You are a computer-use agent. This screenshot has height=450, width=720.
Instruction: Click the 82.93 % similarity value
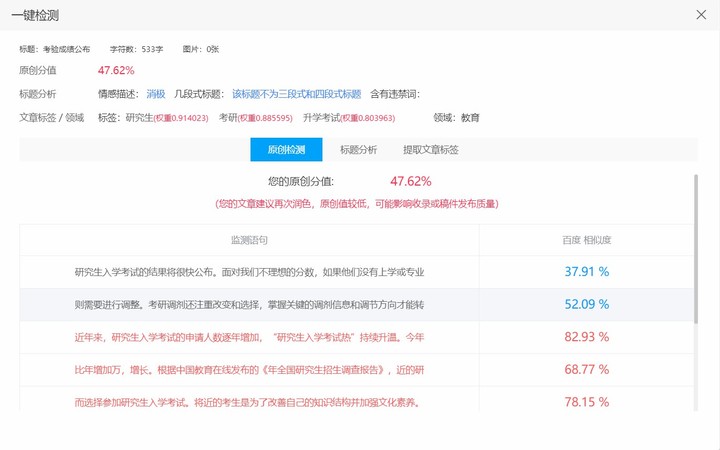click(x=586, y=337)
